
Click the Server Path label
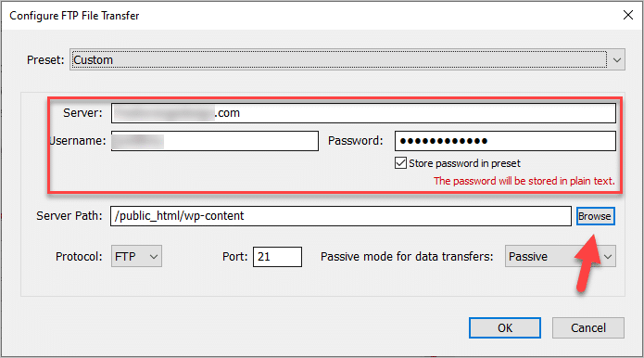coord(69,216)
